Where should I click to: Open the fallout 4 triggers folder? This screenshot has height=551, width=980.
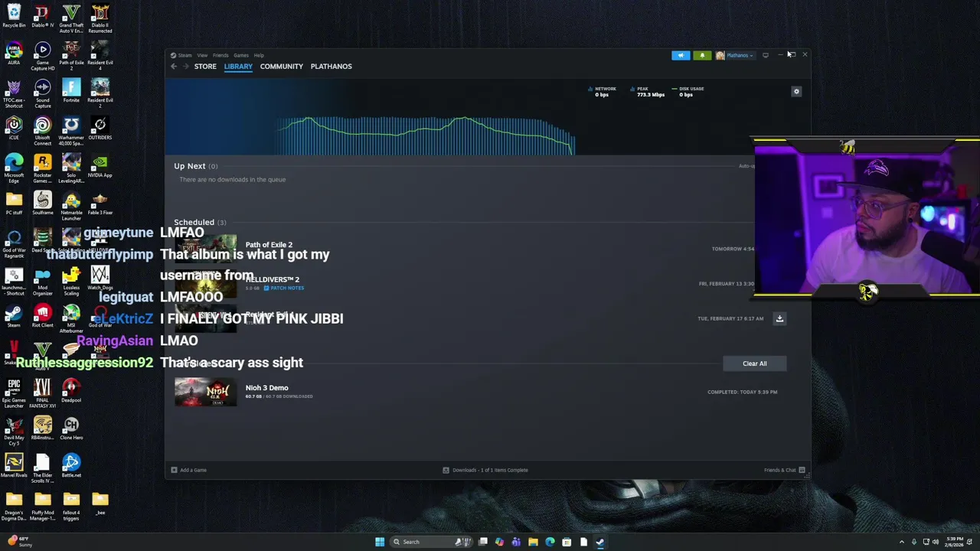coord(71,507)
